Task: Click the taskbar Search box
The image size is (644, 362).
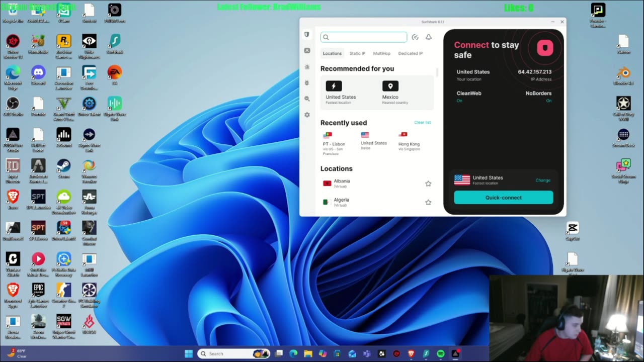Action: [x=234, y=353]
